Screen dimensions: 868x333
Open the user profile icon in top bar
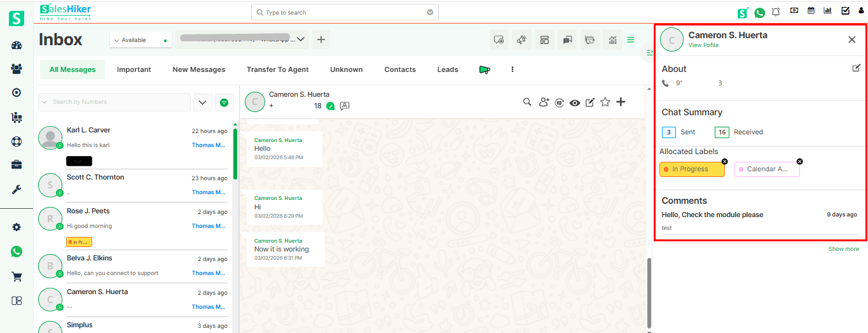[x=861, y=11]
